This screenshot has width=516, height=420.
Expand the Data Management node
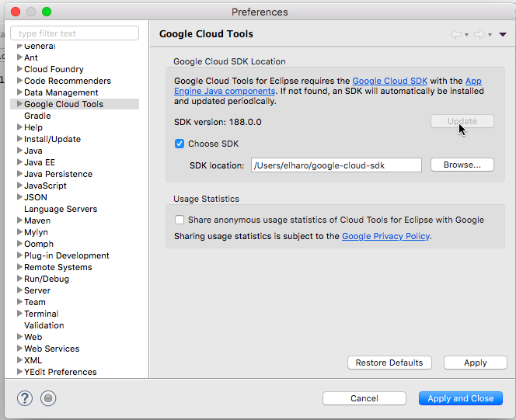[19, 92]
